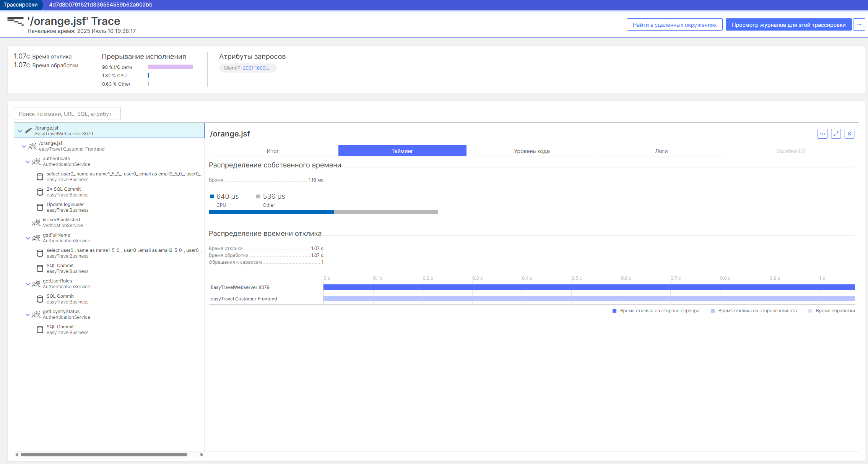Click database icon for Update loginuser
Image resolution: width=868 pixels, height=464 pixels.
tap(40, 207)
